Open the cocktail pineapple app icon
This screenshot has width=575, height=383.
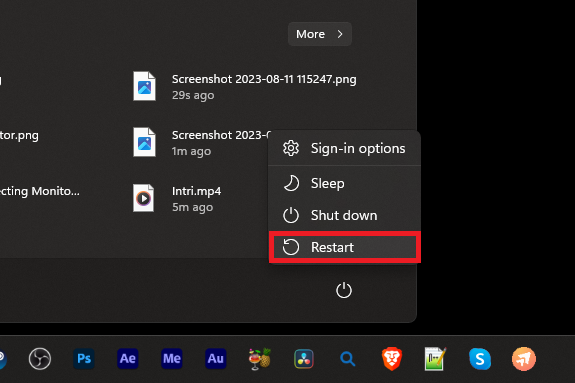(260, 358)
